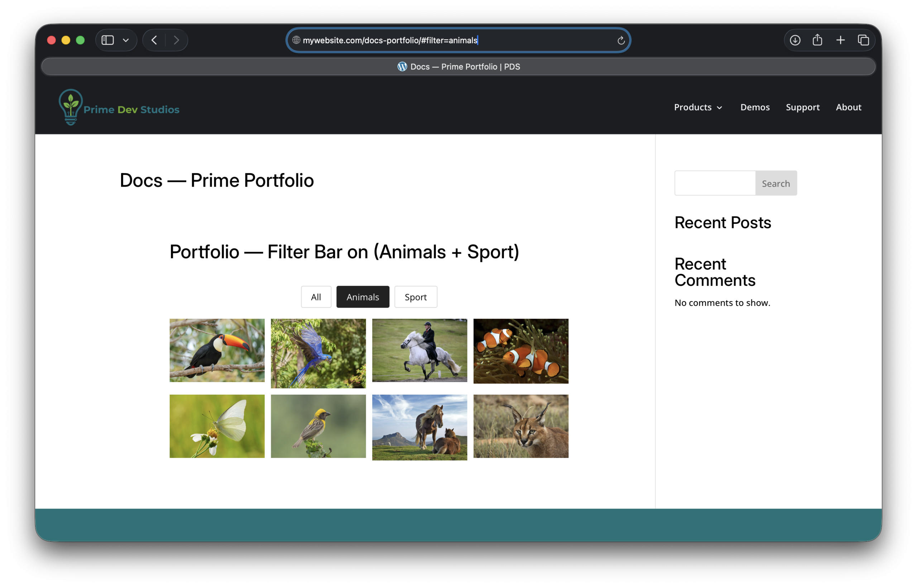The height and width of the screenshot is (588, 917).
Task: Open the sidebar tab group dropdown chevron
Action: click(x=126, y=40)
